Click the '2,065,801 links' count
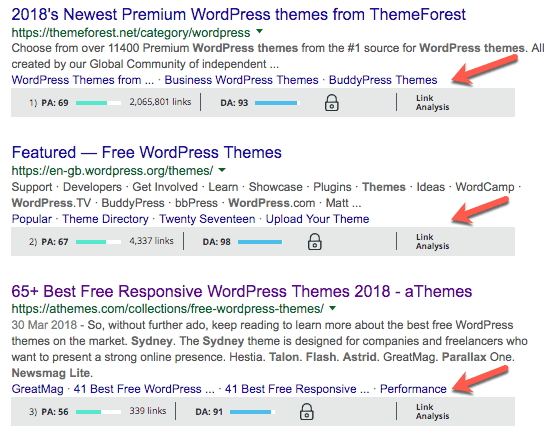This screenshot has width=550, height=435. (160, 102)
